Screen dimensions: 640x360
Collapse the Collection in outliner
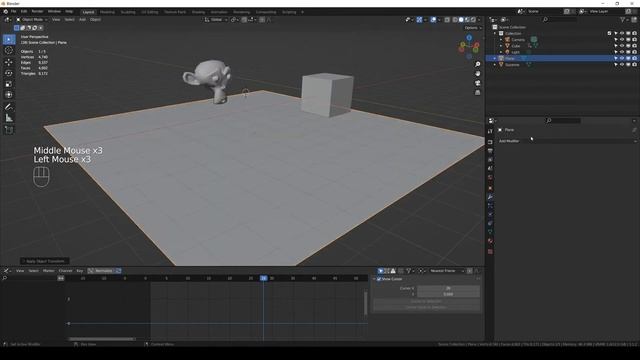pos(495,33)
